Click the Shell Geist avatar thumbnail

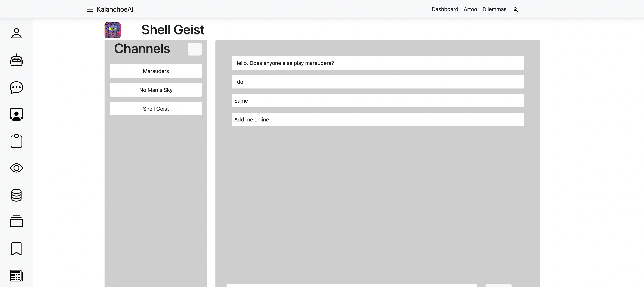tap(112, 30)
